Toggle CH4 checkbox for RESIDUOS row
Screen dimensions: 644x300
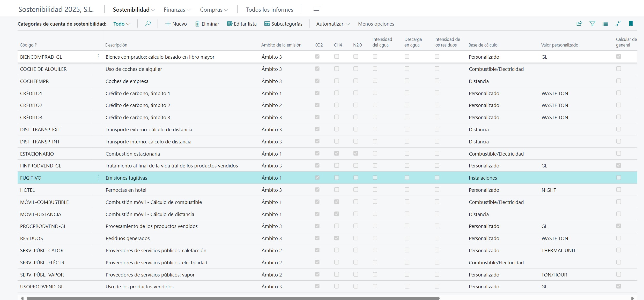coord(337,238)
